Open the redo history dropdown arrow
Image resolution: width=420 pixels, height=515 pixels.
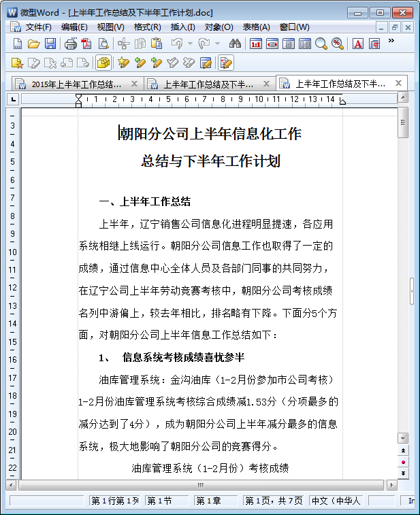217,44
